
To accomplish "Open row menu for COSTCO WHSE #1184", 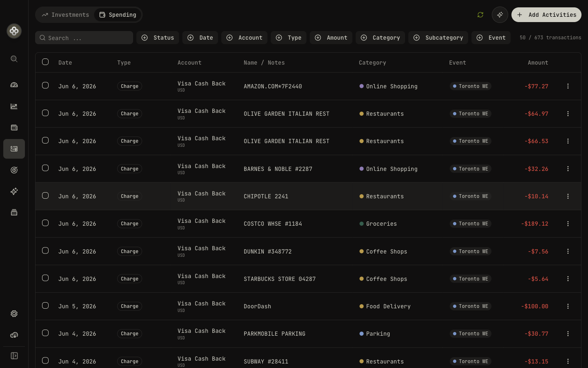I will (568, 224).
